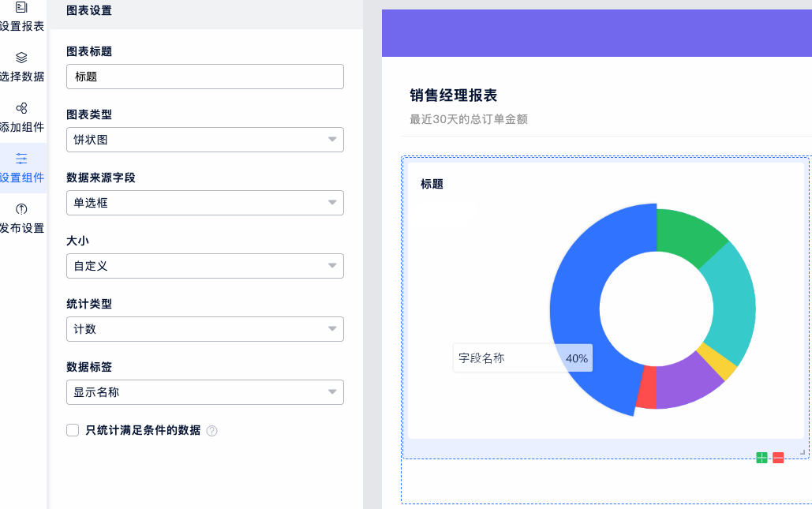The image size is (812, 509).
Task: Expand the 统计类型 dropdown showing 计数
Action: pos(205,329)
